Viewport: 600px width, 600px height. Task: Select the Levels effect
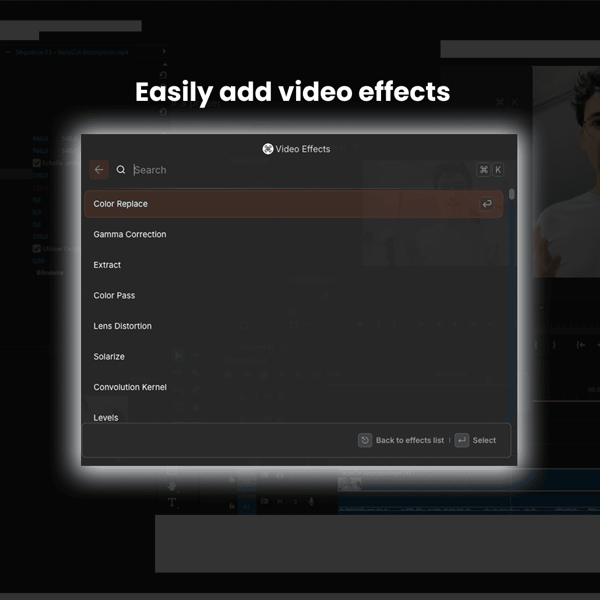pyautogui.click(x=293, y=417)
